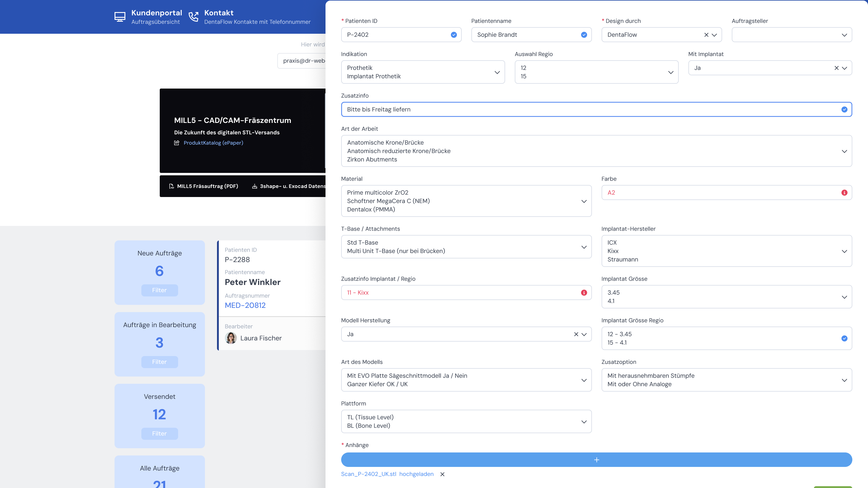
Task: Click the Zusatzinfo Implantat / Regio field
Action: 466,293
